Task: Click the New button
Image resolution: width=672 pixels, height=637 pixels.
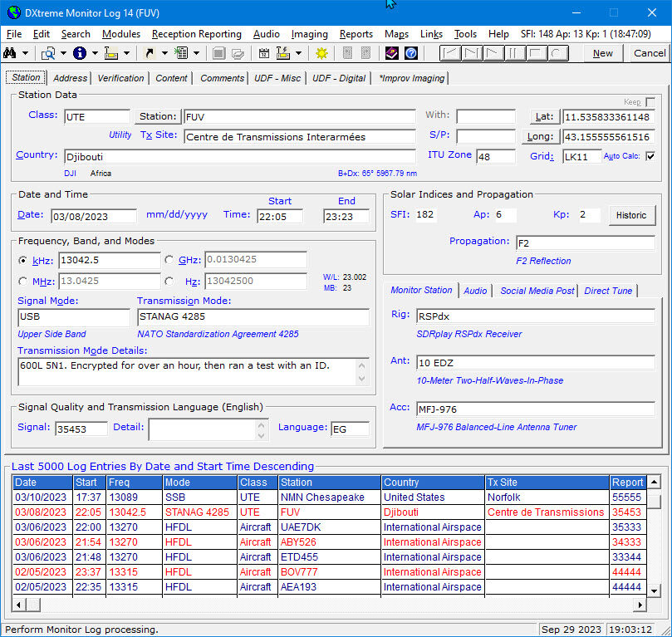Action: (x=603, y=53)
